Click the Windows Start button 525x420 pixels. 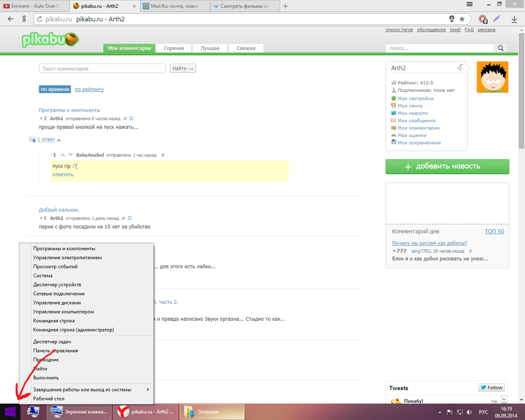(x=9, y=412)
